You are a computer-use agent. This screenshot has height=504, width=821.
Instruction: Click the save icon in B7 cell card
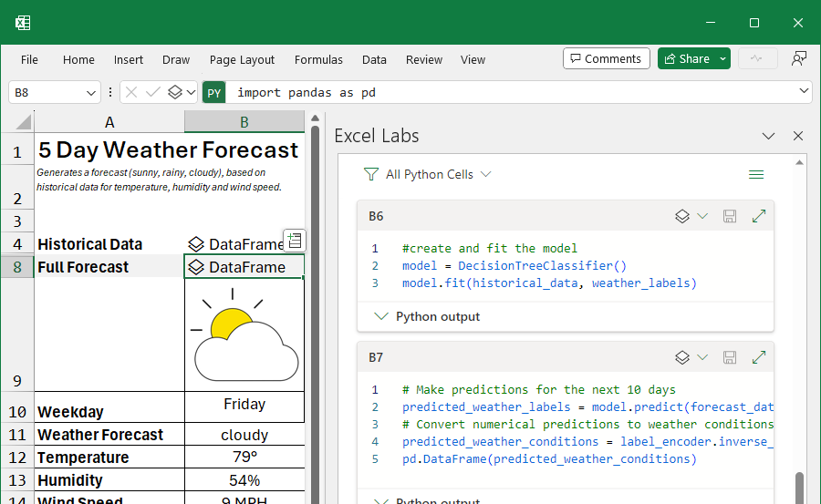pyautogui.click(x=729, y=357)
